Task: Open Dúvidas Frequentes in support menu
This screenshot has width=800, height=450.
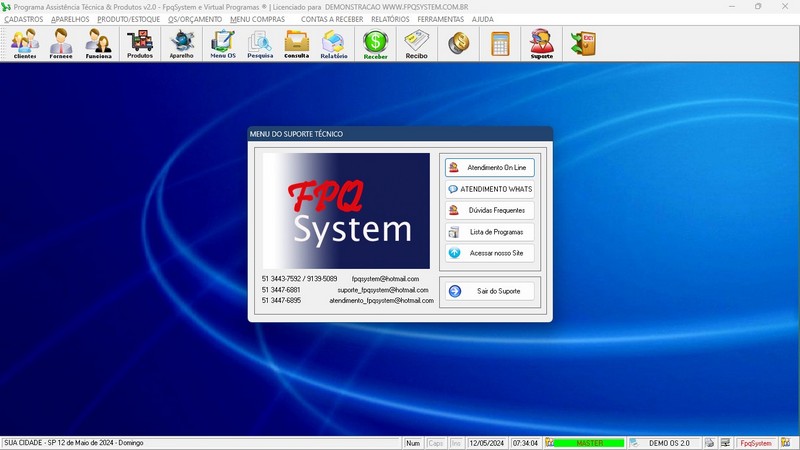Action: click(490, 210)
